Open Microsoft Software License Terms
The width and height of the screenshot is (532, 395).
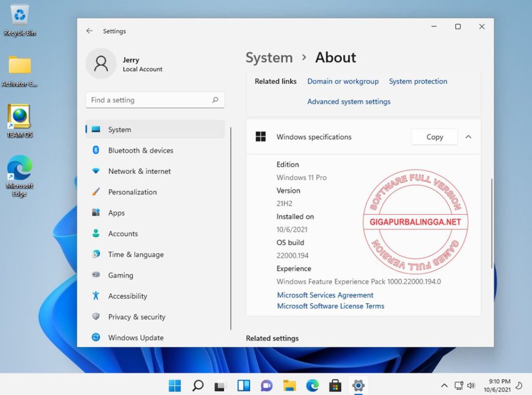pyautogui.click(x=330, y=306)
